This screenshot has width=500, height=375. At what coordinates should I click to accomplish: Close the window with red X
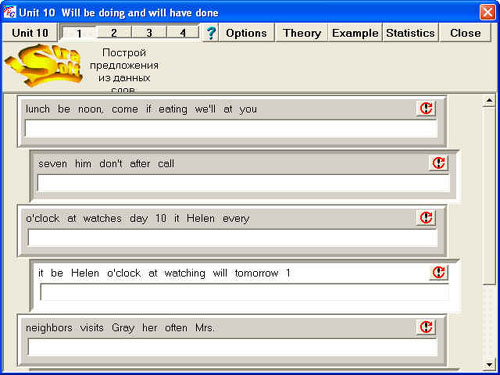(x=487, y=13)
